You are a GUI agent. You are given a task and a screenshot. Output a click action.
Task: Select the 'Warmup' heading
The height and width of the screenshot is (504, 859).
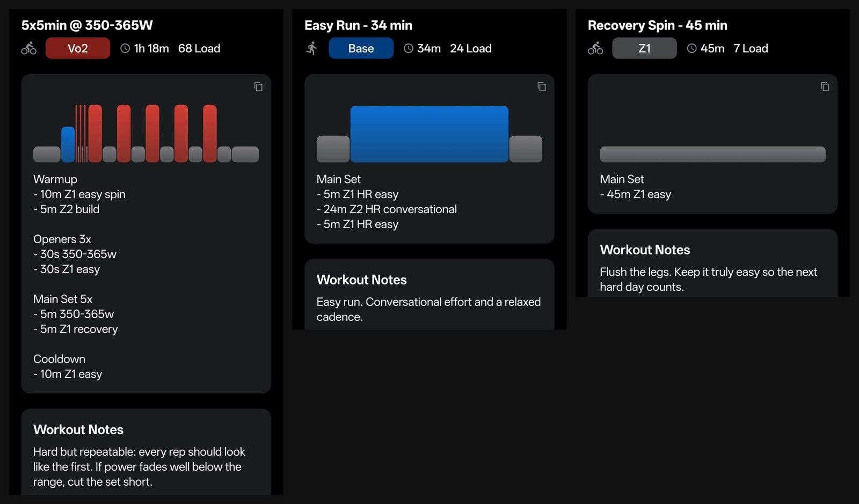tap(55, 179)
